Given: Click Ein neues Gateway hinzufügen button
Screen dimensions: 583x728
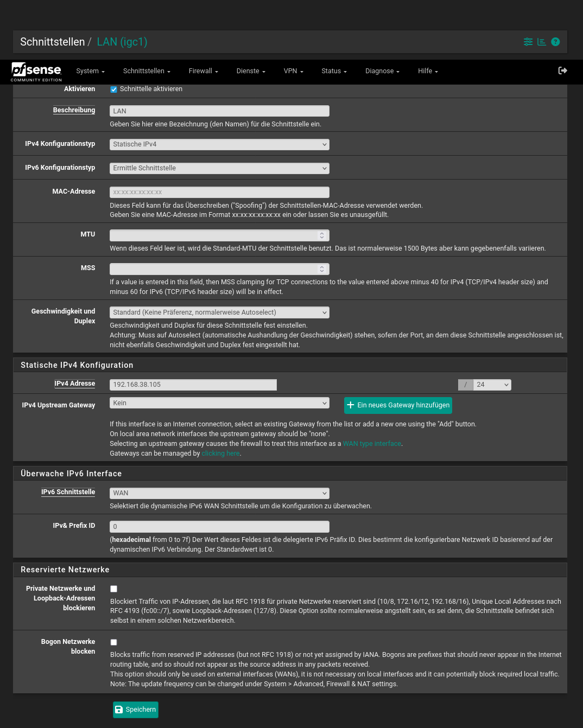Looking at the screenshot, I should [x=398, y=405].
